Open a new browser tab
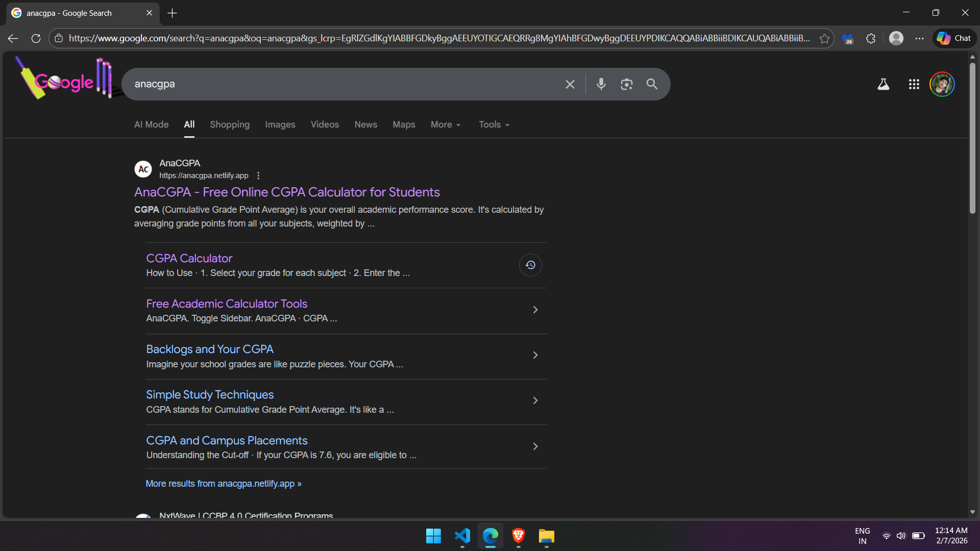 click(x=173, y=13)
